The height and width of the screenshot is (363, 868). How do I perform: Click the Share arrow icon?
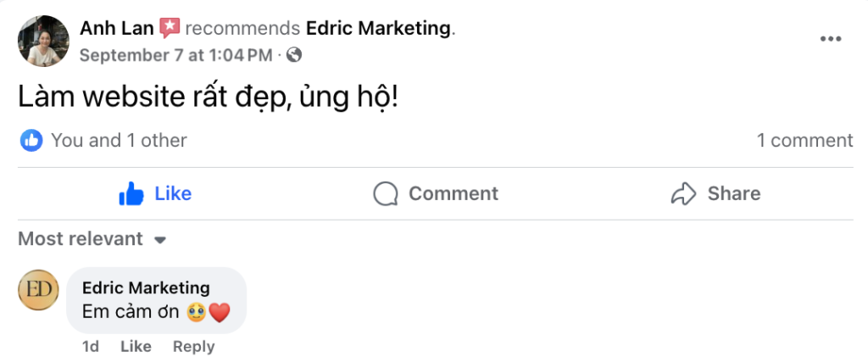682,194
